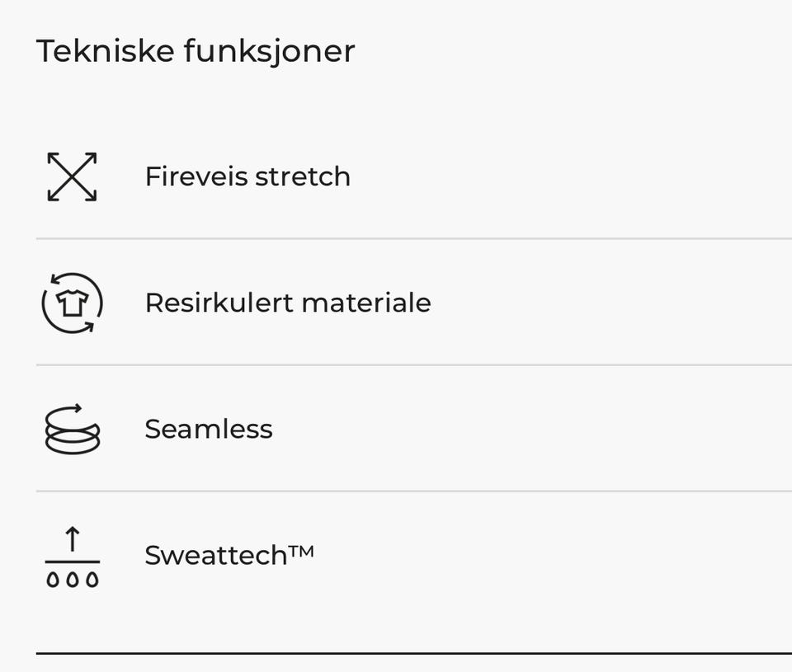Tap the Sweattech™ label text

(229, 555)
